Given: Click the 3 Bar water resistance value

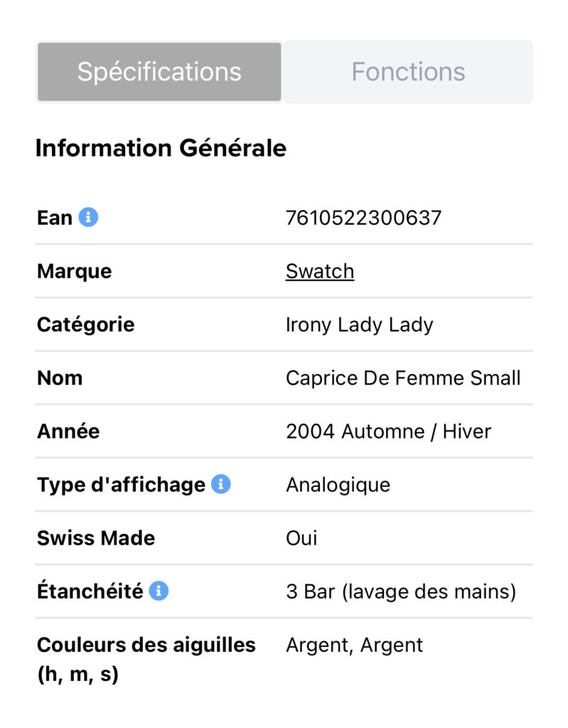Looking at the screenshot, I should pos(400,591).
